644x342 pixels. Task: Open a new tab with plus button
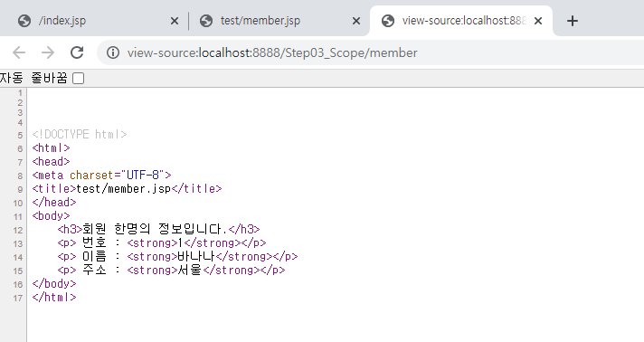[573, 21]
